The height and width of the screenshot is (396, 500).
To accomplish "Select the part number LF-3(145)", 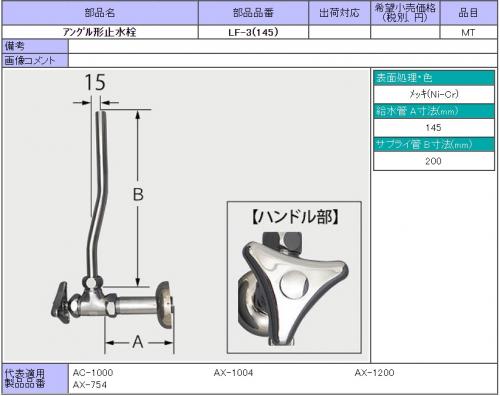I will [x=253, y=32].
